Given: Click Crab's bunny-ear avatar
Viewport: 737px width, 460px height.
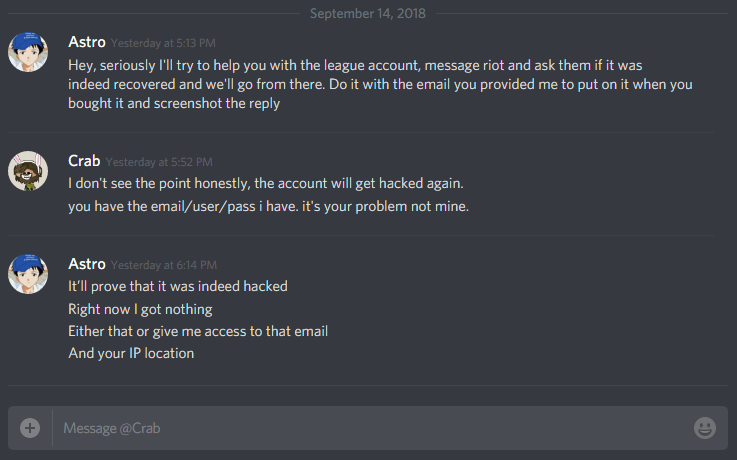Looking at the screenshot, I should coord(28,171).
